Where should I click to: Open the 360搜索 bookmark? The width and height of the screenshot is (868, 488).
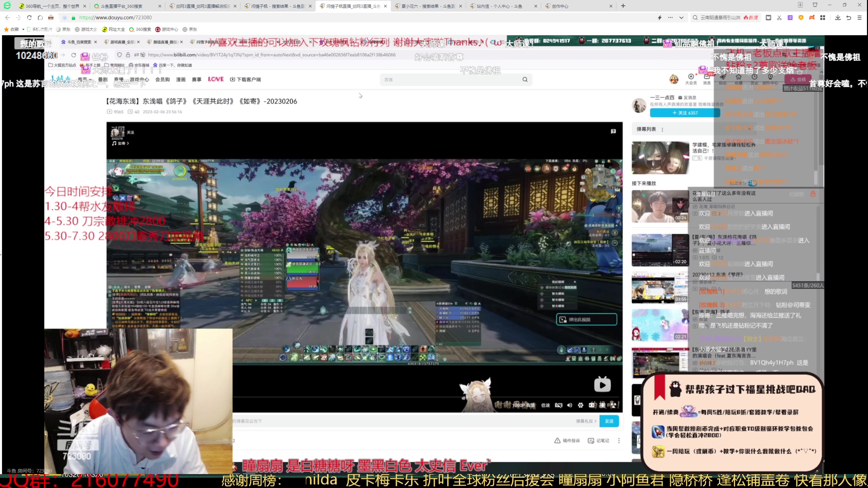click(140, 29)
